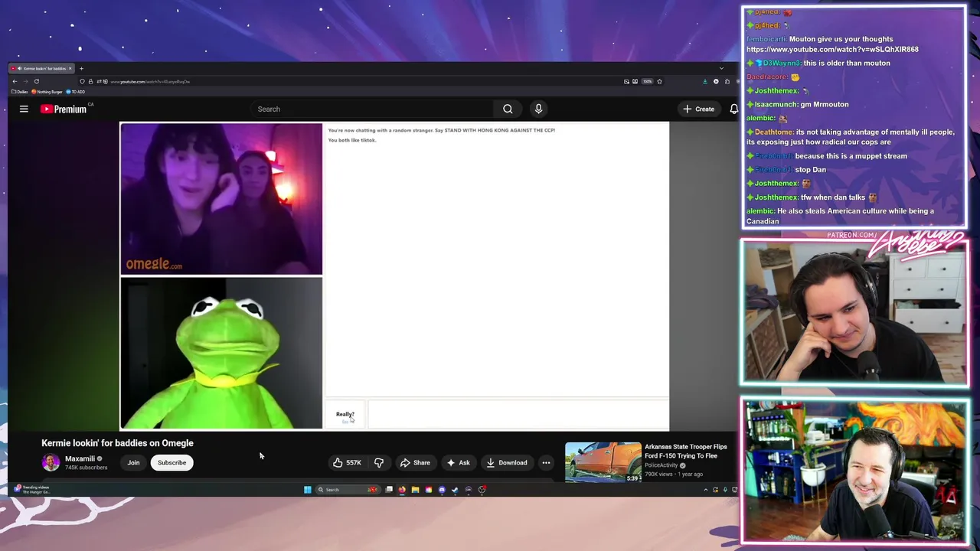This screenshot has height=551, width=980.
Task: Open browser downloads arrow icon
Action: pyautogui.click(x=705, y=81)
